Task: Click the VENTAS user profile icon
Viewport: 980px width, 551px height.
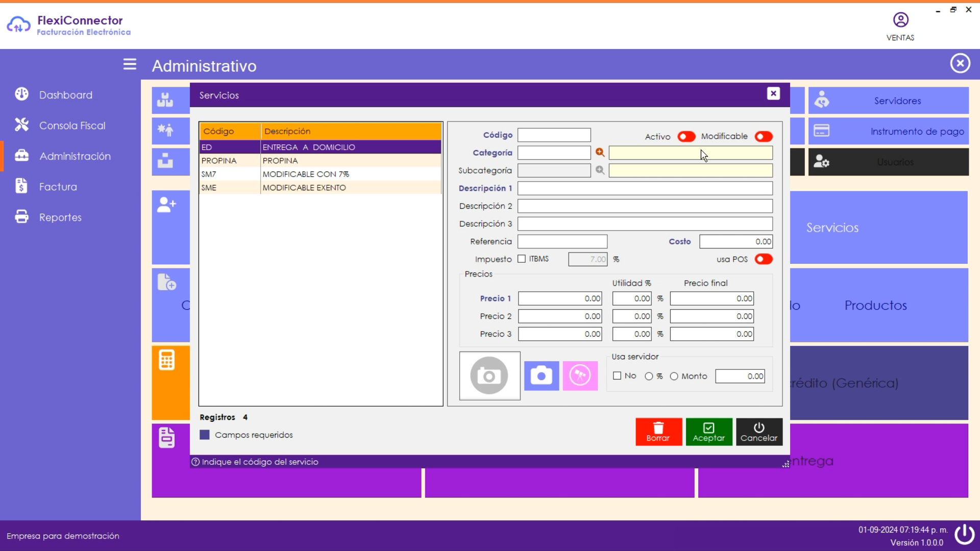Action: point(900,20)
